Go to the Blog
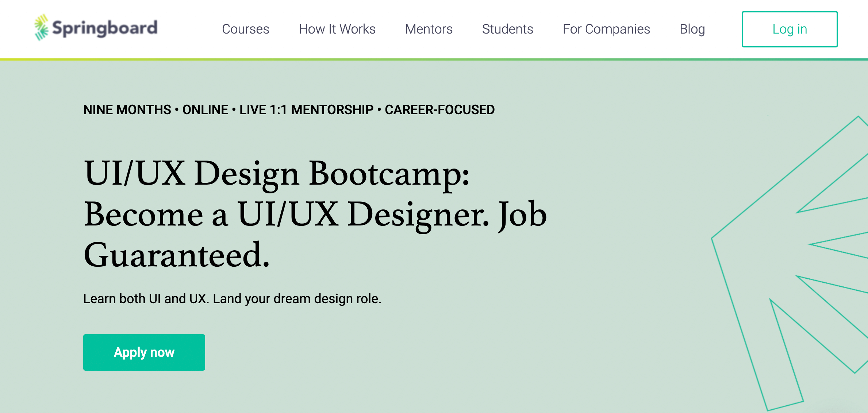 (x=692, y=29)
